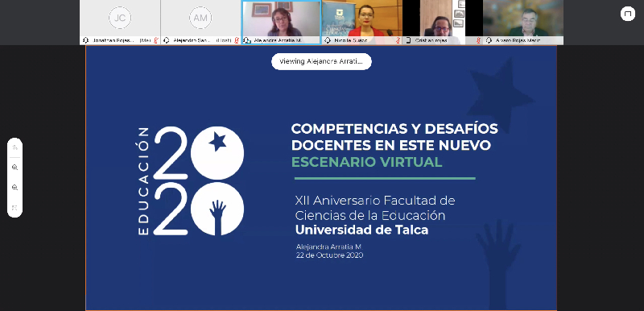Image resolution: width=644 pixels, height=311 pixels.
Task: Click the zoom out magnifier icon
Action: tap(14, 188)
